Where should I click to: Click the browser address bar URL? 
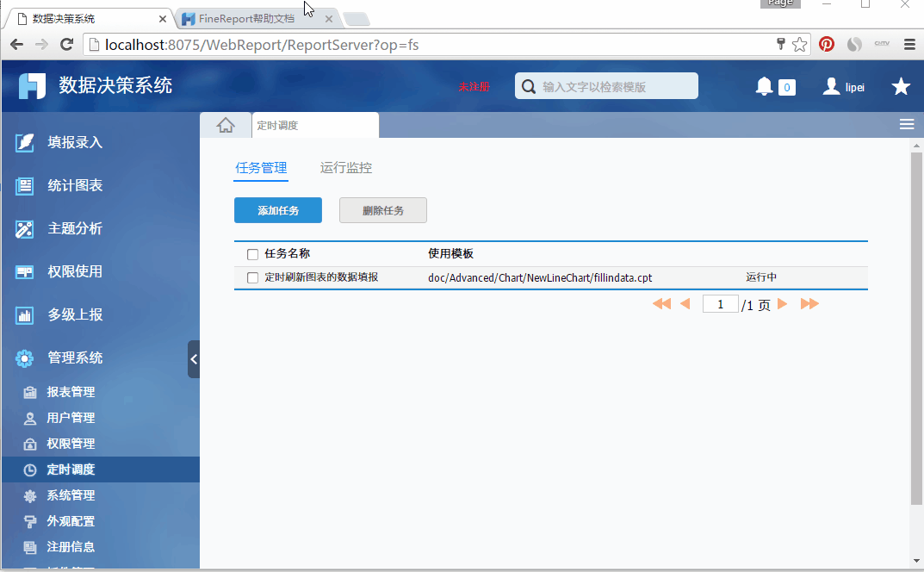(x=262, y=45)
